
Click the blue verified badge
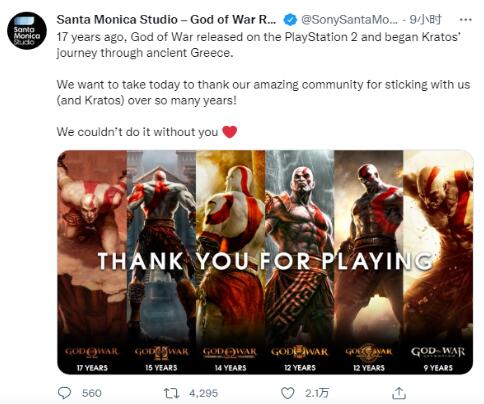290,20
